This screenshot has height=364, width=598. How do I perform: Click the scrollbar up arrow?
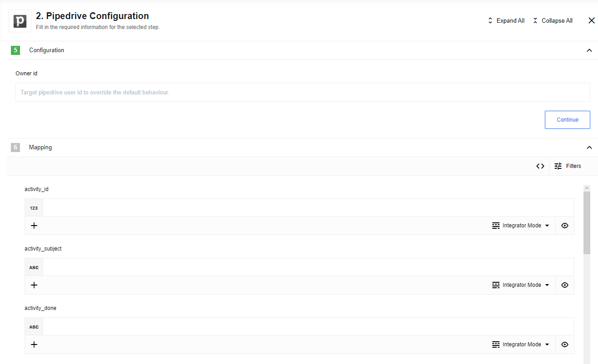point(587,188)
